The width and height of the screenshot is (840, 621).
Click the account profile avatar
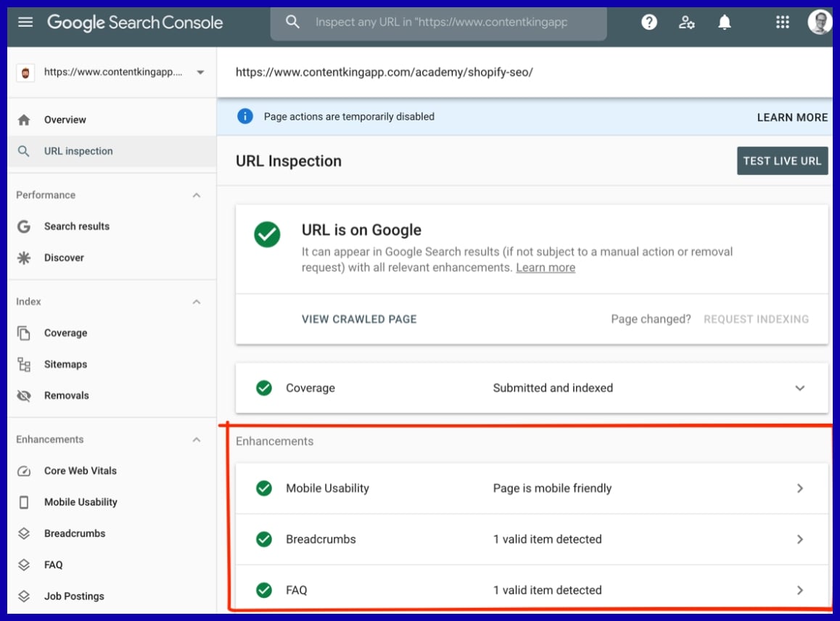[x=819, y=22]
